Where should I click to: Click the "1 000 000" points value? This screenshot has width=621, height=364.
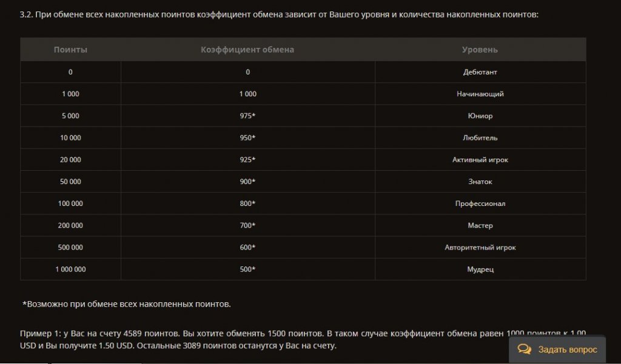[x=71, y=269]
